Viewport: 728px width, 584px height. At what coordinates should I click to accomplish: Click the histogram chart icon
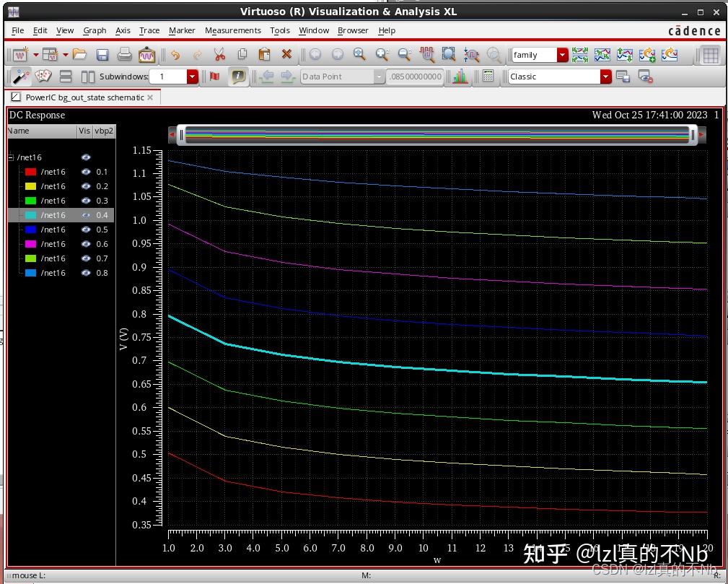pos(460,77)
